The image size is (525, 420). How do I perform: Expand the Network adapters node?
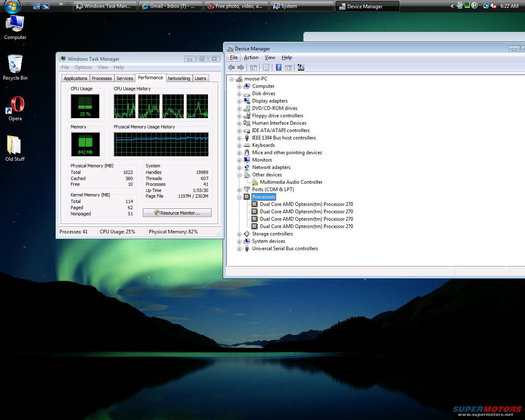(x=239, y=167)
